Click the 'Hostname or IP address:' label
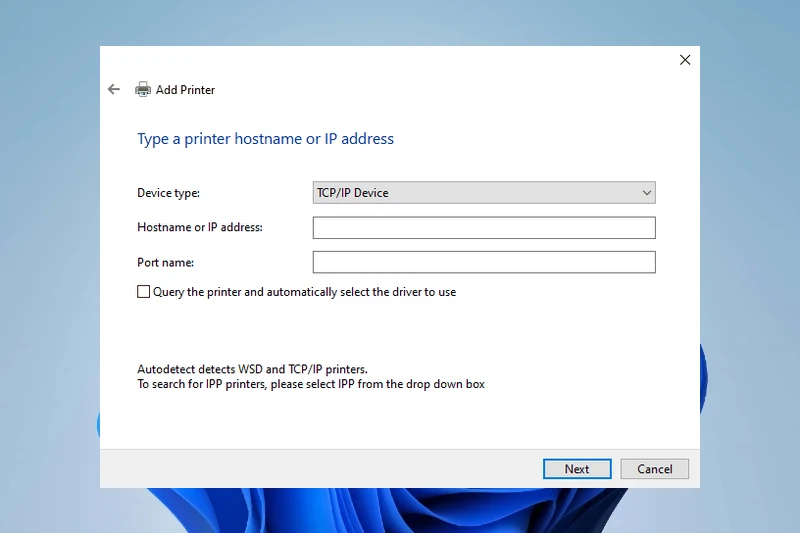800x533 pixels. 199,227
